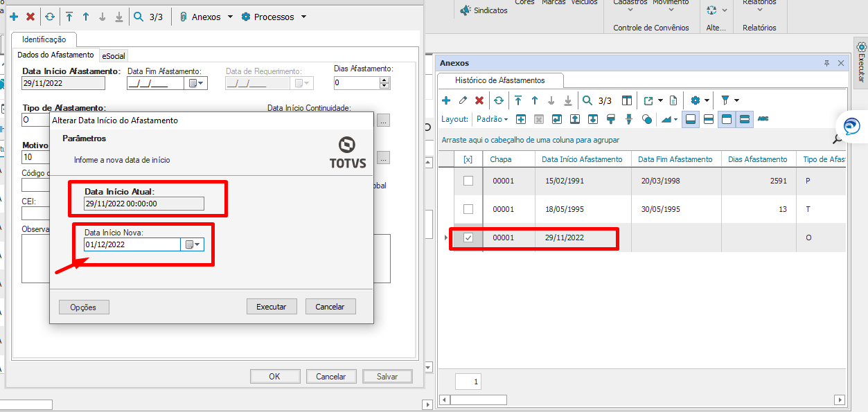The image size is (868, 412).
Task: Expand filter dropdown arrow in Anexos toolbar
Action: click(736, 100)
